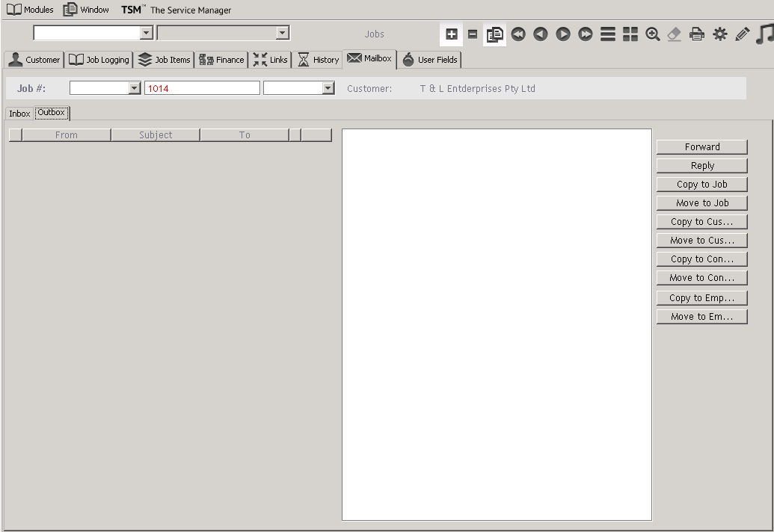Expand the dropdown left of Job number field
Image resolution: width=774 pixels, height=532 pixels.
[x=135, y=88]
